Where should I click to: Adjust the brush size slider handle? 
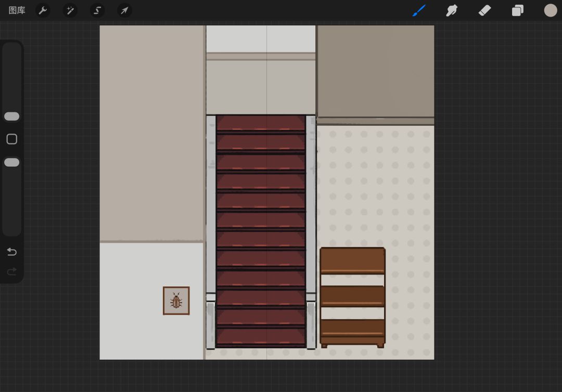[12, 116]
